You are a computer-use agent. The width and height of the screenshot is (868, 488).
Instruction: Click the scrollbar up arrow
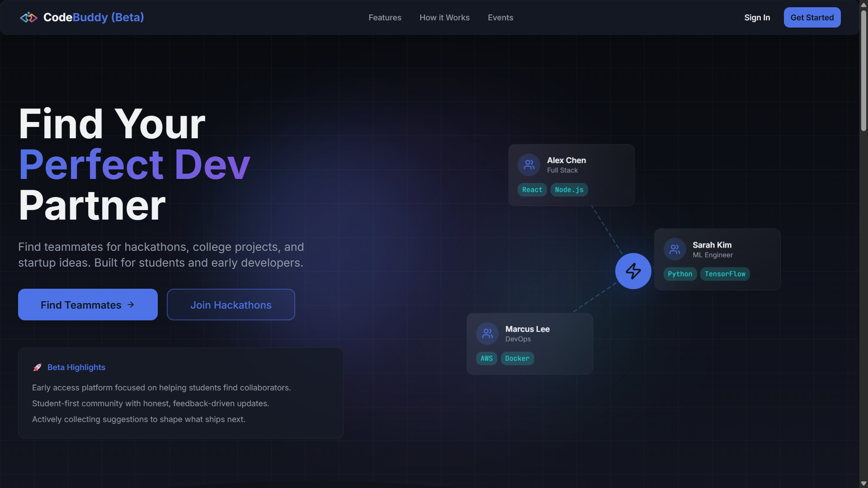point(863,5)
